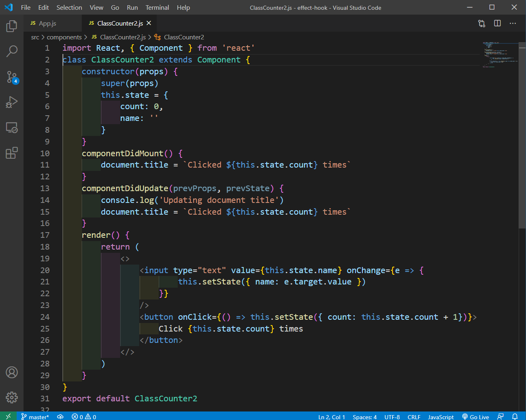
Task: Open the Run menu
Action: click(132, 7)
